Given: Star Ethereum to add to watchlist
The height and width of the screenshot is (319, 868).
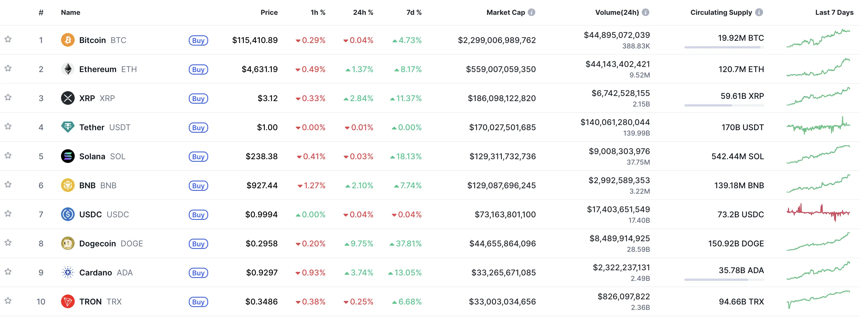Looking at the screenshot, I should point(8,69).
